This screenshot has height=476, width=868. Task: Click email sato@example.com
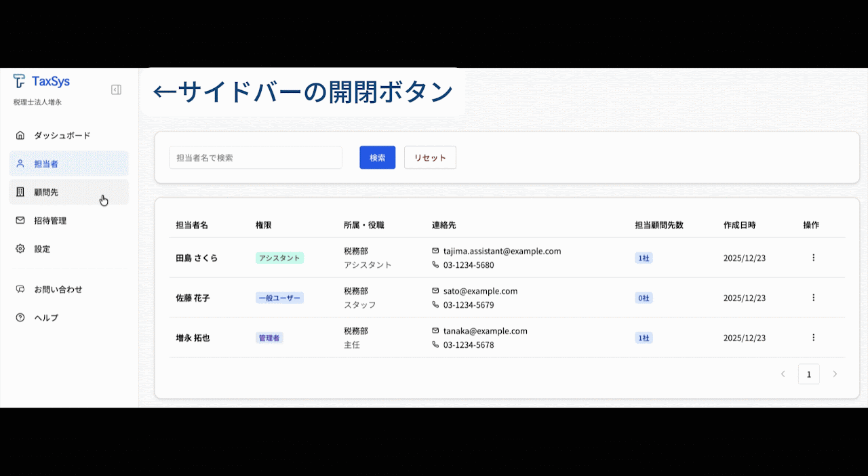coord(481,291)
